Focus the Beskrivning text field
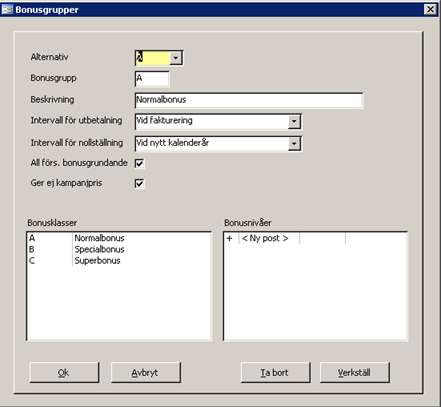441x407 pixels. point(249,100)
